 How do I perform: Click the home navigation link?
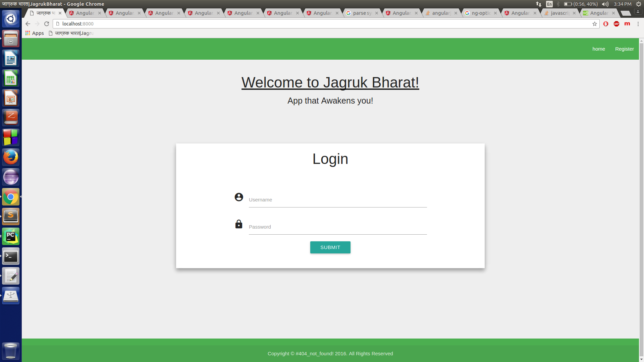click(599, 49)
